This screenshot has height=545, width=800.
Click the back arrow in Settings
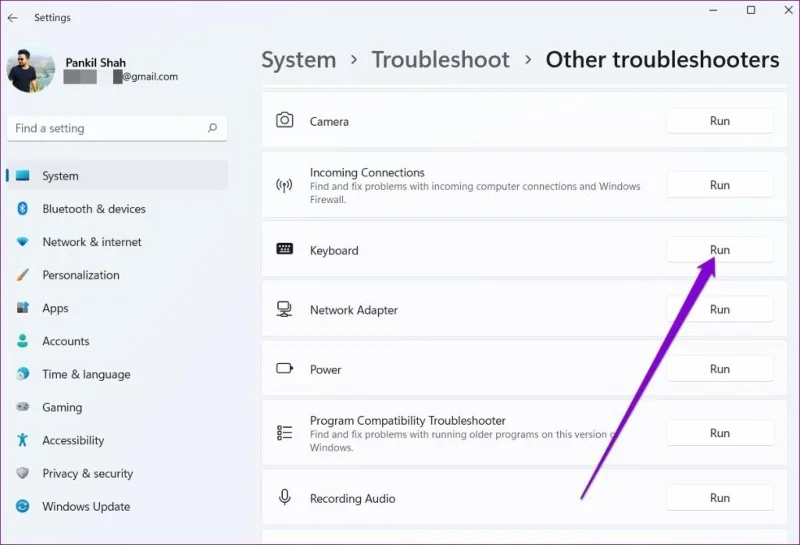coord(13,18)
